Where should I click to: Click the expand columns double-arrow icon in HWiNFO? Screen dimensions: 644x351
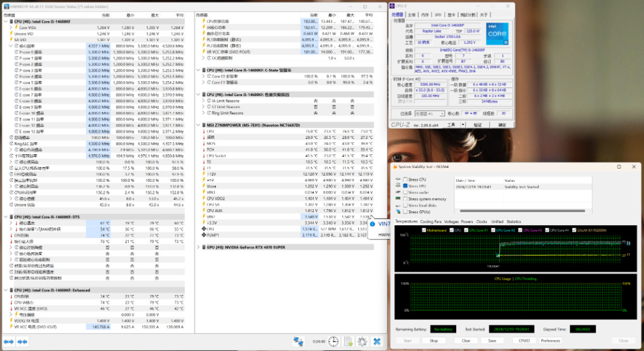pos(8,341)
